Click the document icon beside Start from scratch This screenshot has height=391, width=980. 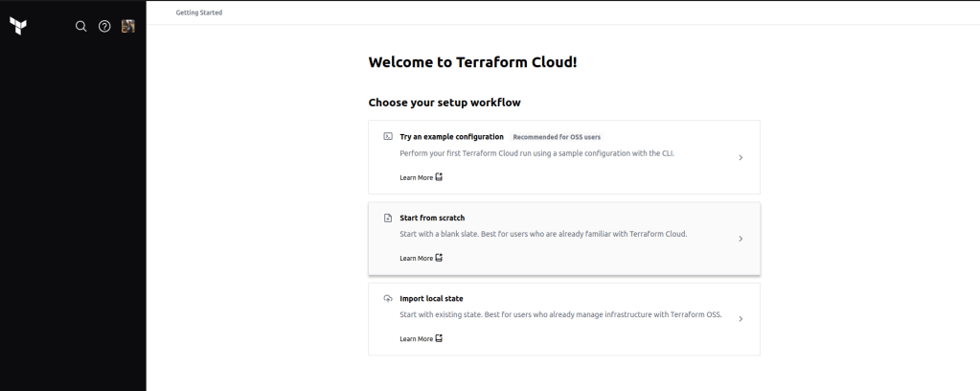388,218
